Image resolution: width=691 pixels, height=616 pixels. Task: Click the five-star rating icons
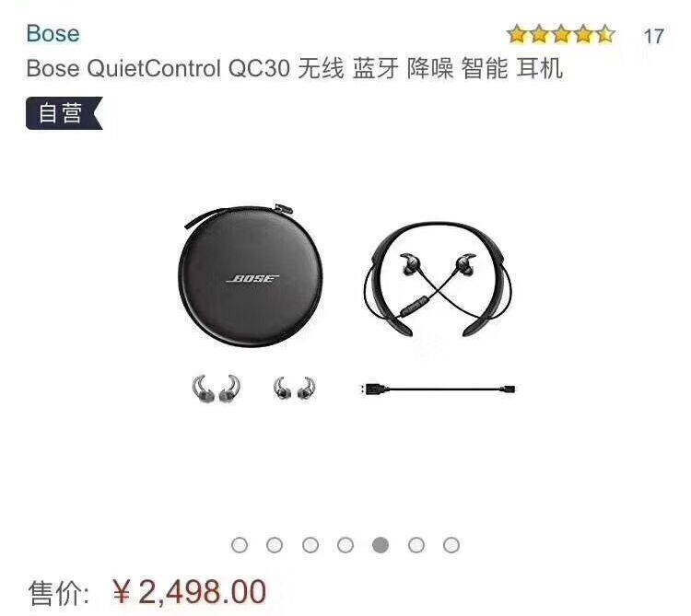[561, 34]
